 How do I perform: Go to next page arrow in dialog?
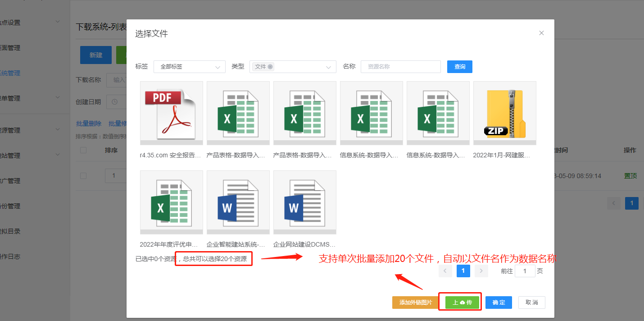[481, 271]
